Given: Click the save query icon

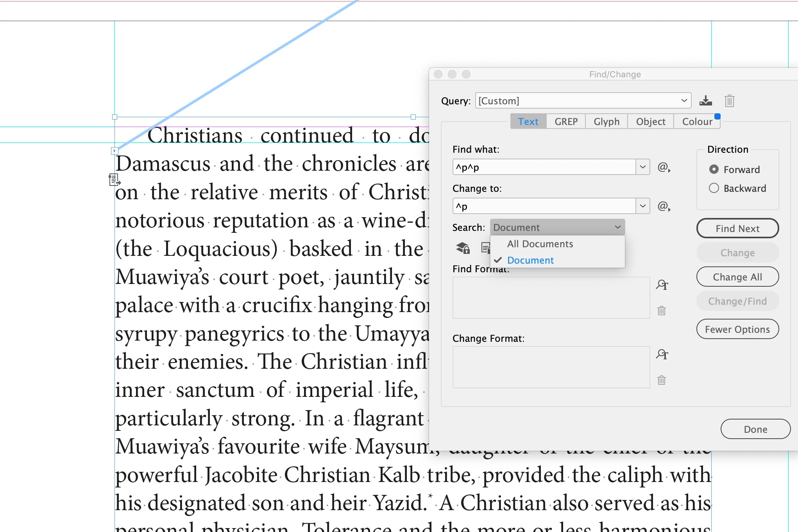Looking at the screenshot, I should click(705, 101).
